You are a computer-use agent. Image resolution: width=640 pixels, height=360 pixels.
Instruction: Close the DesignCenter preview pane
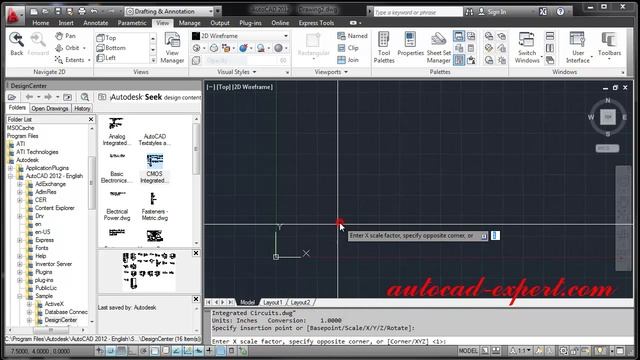(196, 253)
